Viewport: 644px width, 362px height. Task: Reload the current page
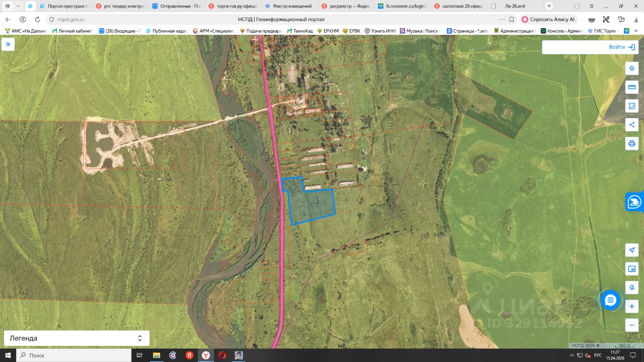pos(37,19)
